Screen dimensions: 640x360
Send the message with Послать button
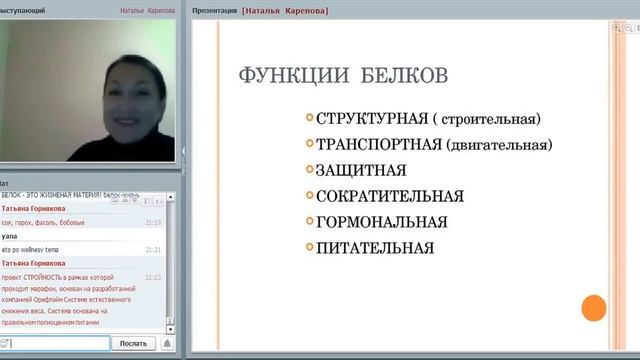[133, 343]
